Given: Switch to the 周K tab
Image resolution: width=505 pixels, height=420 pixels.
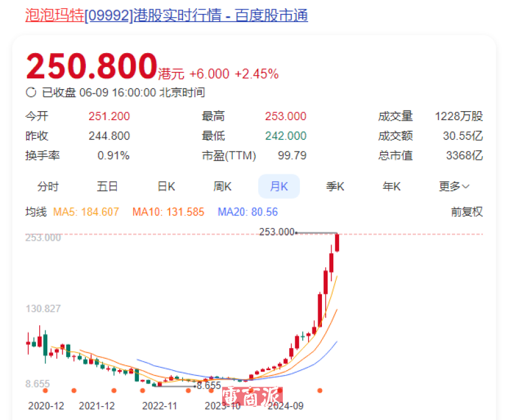Looking at the screenshot, I should 223,186.
